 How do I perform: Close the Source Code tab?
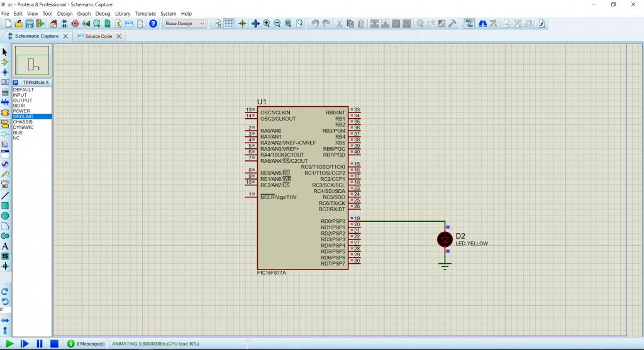pyautogui.click(x=119, y=36)
